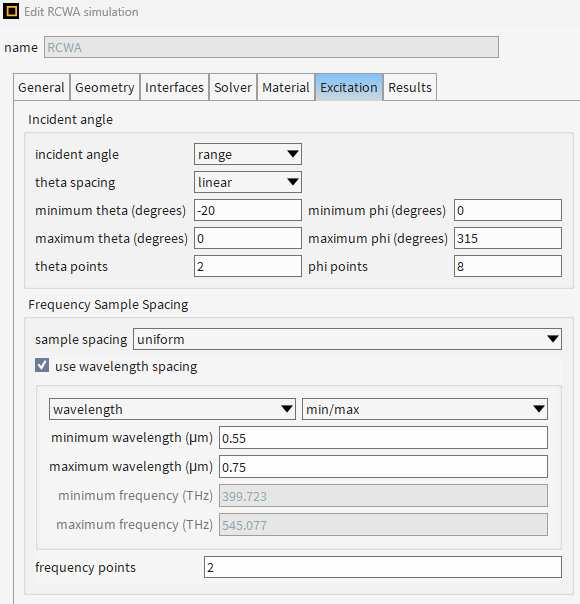Open the Interfaces tab
580x604 pixels.
(174, 87)
